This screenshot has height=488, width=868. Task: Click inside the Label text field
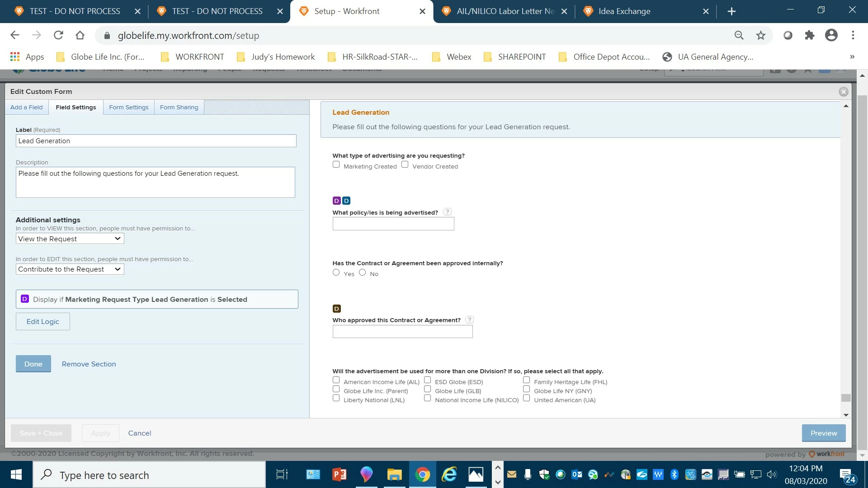click(156, 141)
